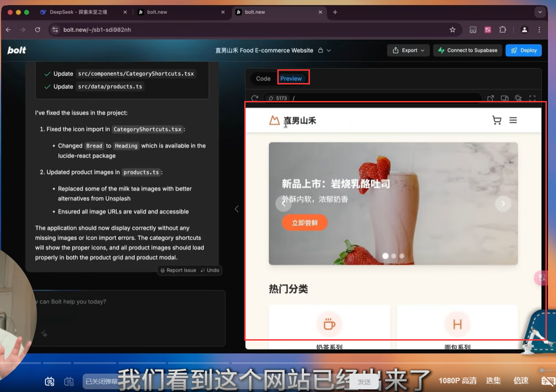
Task: Open a new browser tab with plus
Action: click(335, 12)
